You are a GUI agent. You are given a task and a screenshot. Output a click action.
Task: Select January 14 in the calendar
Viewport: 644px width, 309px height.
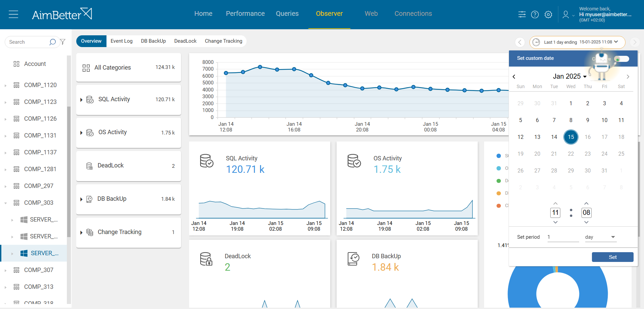coord(554,137)
